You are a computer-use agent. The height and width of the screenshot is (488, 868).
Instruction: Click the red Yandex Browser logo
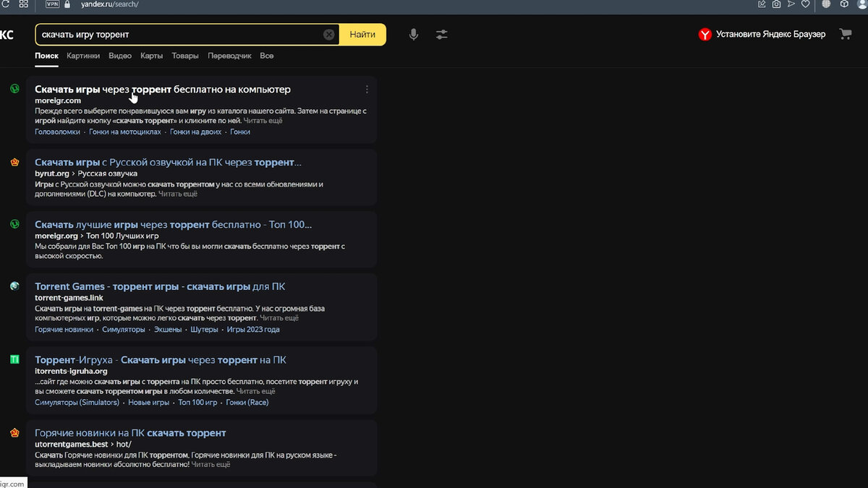click(x=705, y=34)
